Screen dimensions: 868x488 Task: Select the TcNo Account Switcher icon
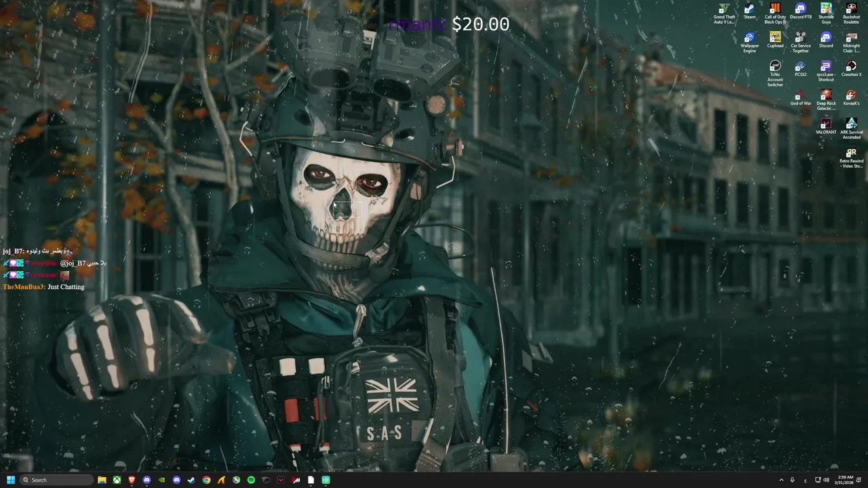pyautogui.click(x=775, y=74)
